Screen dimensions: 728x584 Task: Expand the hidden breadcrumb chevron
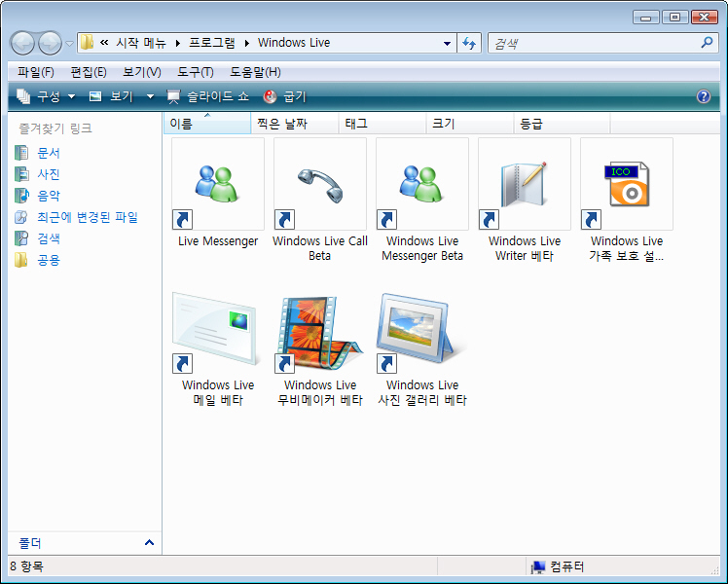point(104,43)
